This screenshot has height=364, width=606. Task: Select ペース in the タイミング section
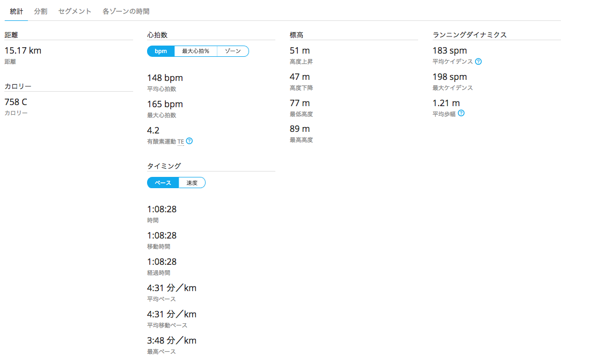tap(163, 183)
